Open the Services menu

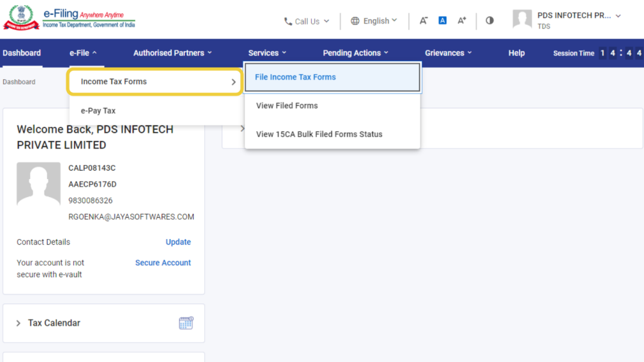point(267,53)
